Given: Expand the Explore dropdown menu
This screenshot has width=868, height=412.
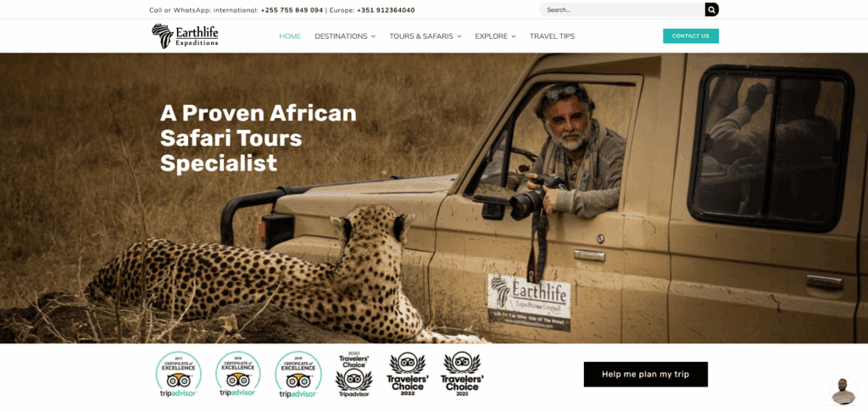Looking at the screenshot, I should [495, 36].
